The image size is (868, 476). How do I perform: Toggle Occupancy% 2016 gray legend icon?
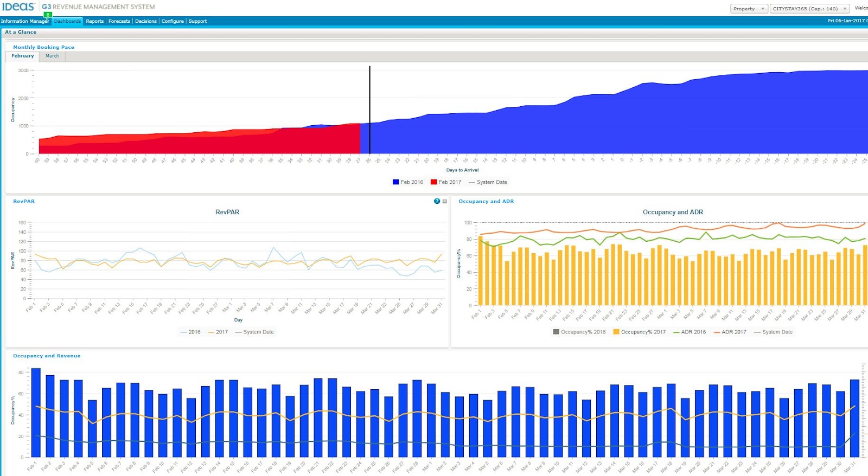point(556,332)
